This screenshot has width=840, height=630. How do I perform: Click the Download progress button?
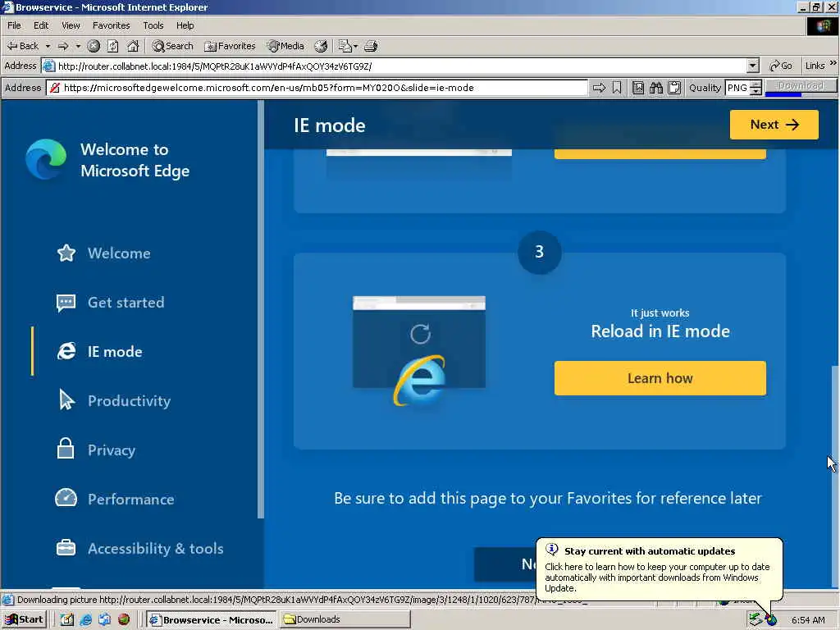pyautogui.click(x=801, y=86)
